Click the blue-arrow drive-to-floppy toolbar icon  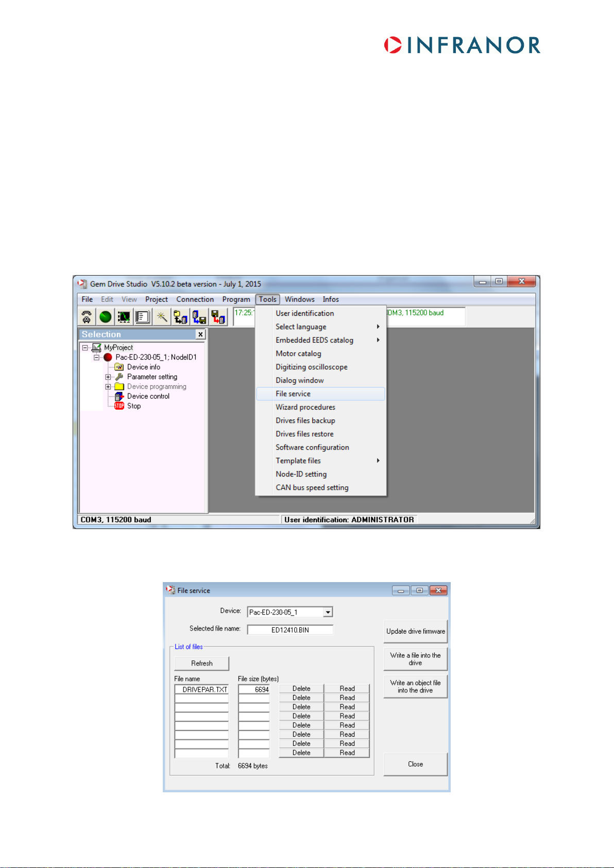(199, 317)
